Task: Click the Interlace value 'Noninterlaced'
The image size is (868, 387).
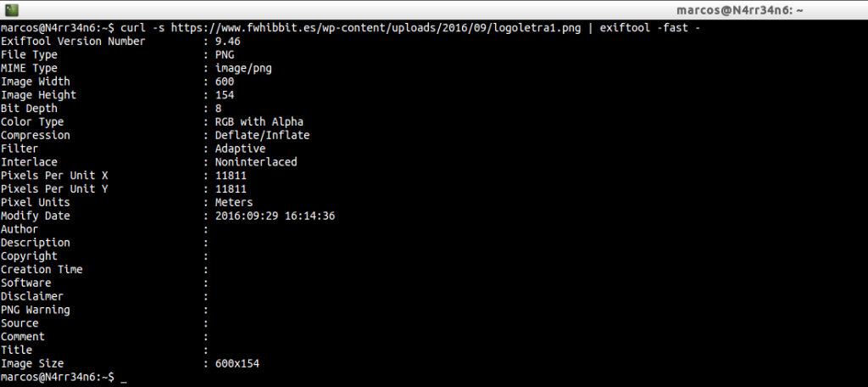Action: [x=256, y=162]
